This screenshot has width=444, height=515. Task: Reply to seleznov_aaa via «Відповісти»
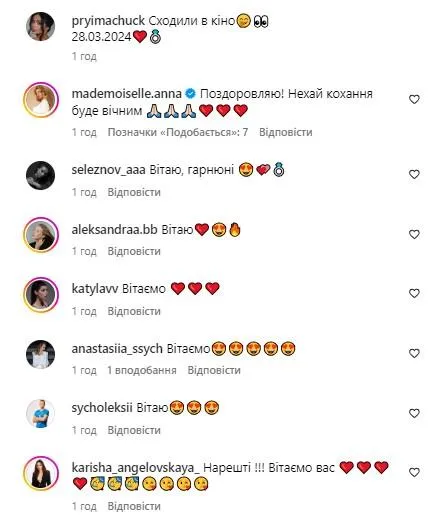(134, 192)
